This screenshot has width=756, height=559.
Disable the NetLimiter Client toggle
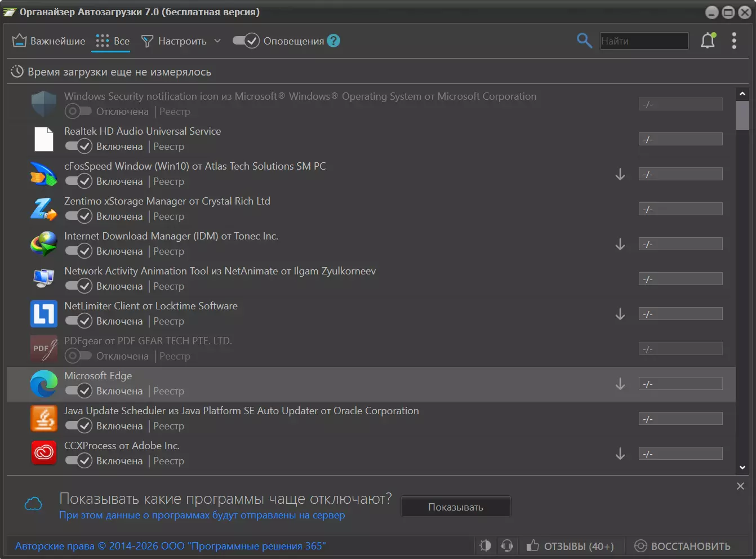(x=78, y=321)
